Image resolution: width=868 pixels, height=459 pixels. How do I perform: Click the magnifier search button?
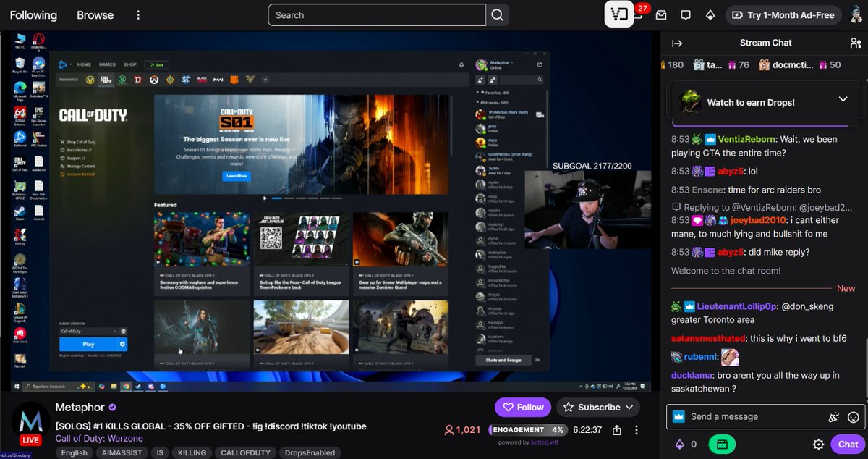(x=498, y=14)
